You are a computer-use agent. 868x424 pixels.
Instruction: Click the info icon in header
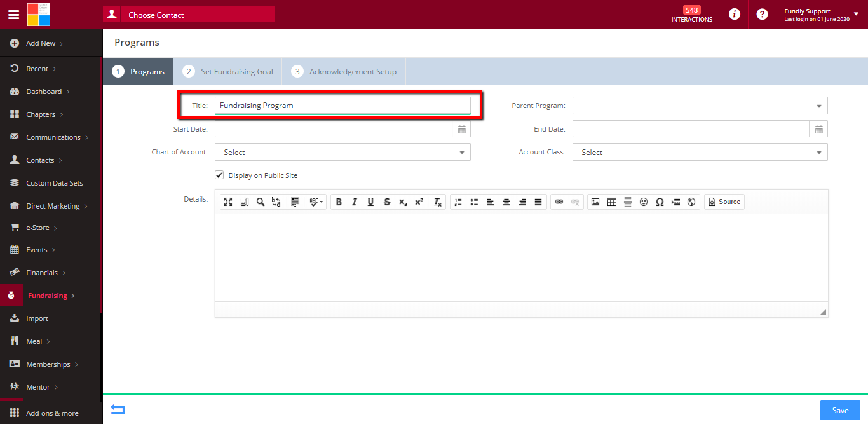click(x=735, y=15)
